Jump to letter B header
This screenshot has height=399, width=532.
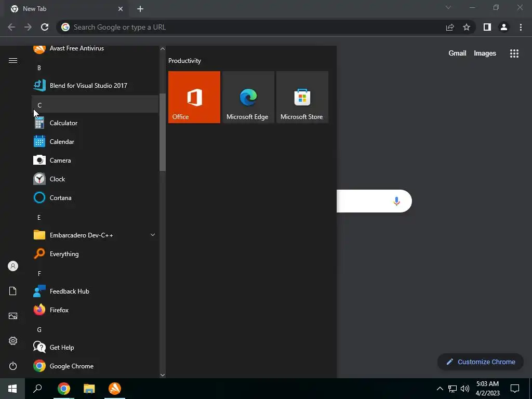tap(95, 68)
